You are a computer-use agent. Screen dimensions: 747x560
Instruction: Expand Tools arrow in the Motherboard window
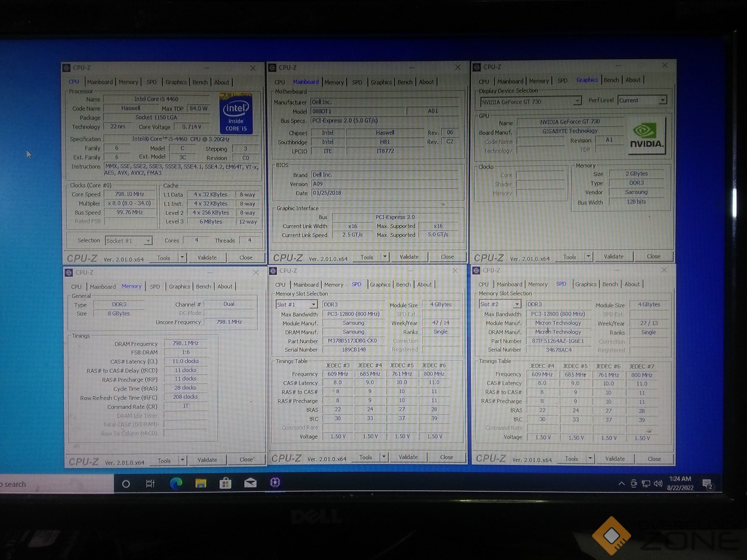385,257
